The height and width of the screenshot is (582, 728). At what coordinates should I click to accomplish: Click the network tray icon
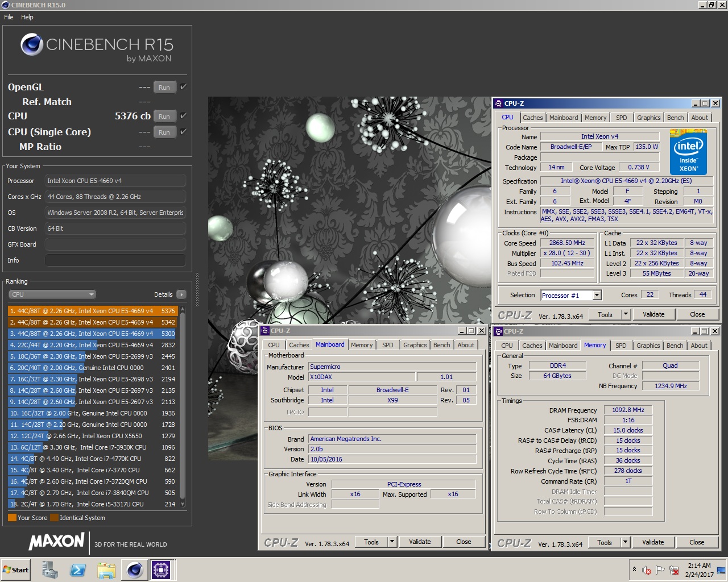click(674, 569)
